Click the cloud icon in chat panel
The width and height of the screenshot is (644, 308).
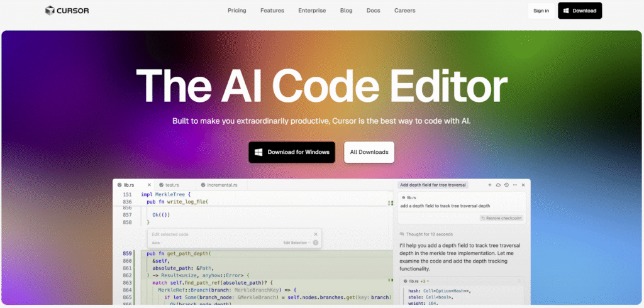498,185
